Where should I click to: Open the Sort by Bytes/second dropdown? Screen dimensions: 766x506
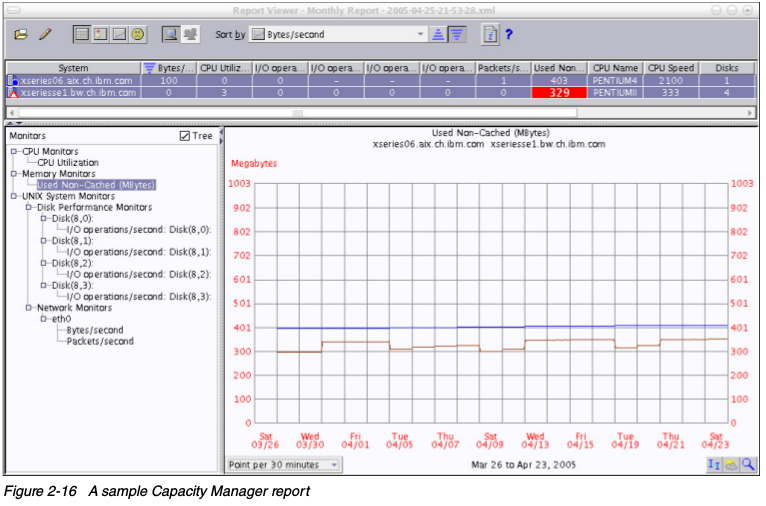tap(421, 34)
